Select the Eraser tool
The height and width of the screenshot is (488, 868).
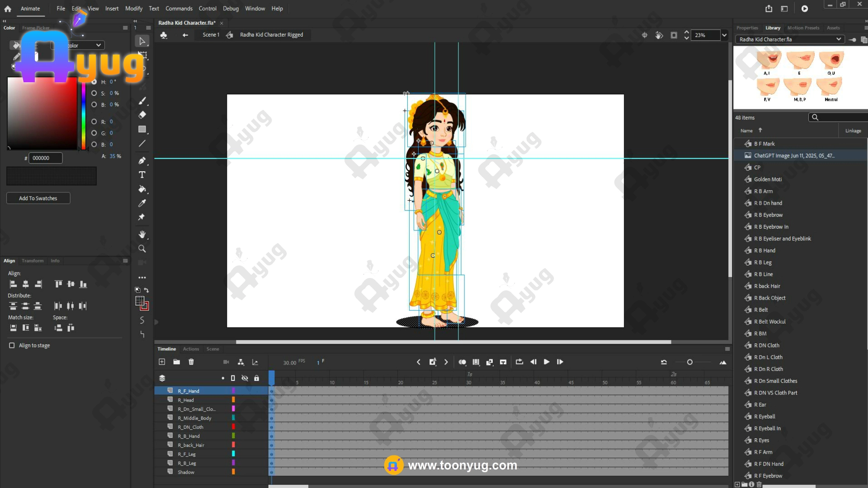coord(142,115)
